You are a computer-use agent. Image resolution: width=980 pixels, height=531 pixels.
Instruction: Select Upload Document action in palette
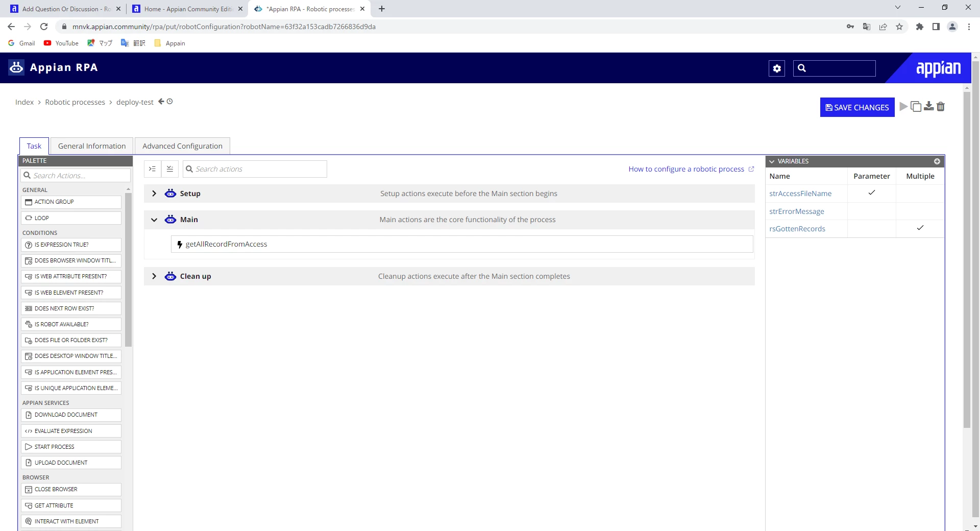point(71,463)
